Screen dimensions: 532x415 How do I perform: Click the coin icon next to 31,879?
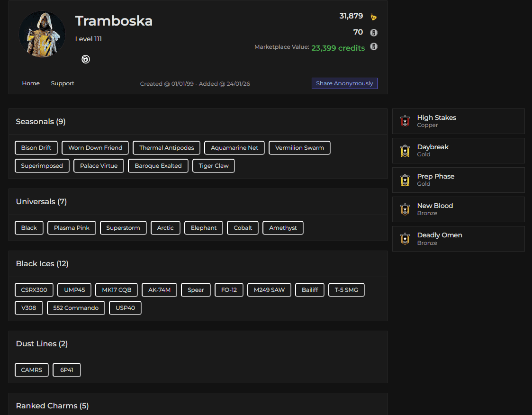tap(373, 16)
